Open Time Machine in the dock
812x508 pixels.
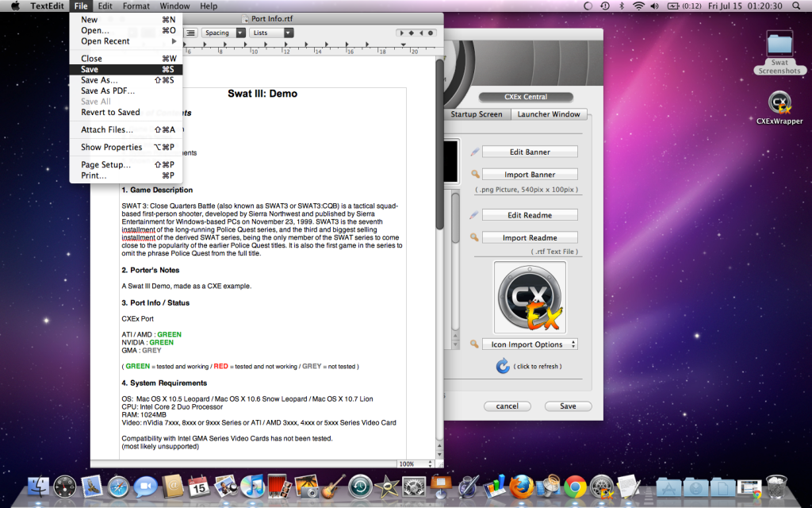360,487
